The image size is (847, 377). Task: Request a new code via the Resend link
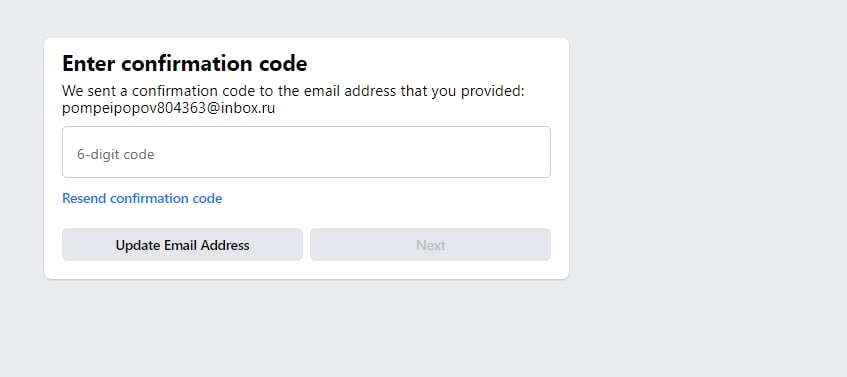[142, 198]
